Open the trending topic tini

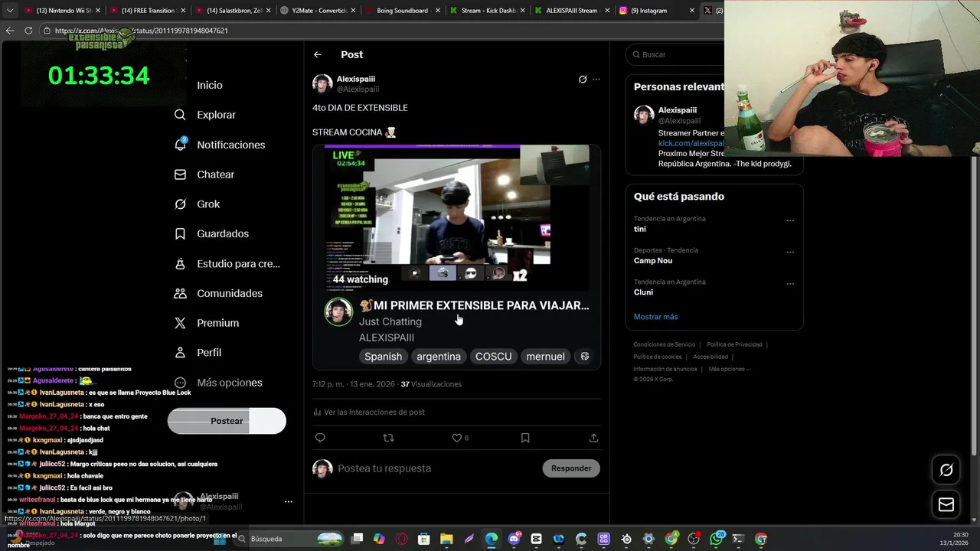pyautogui.click(x=640, y=229)
